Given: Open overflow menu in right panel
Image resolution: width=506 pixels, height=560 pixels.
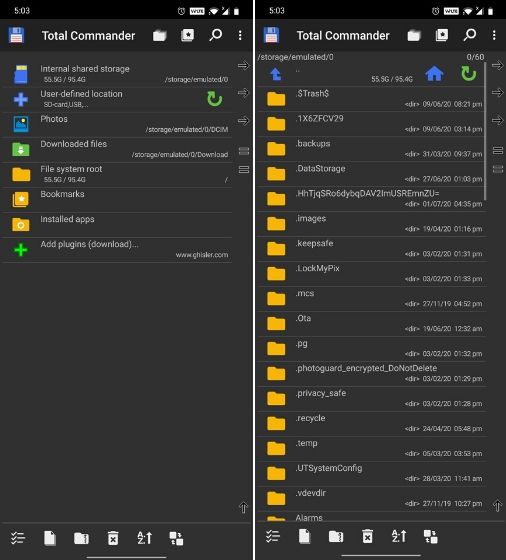Looking at the screenshot, I should pos(494,35).
